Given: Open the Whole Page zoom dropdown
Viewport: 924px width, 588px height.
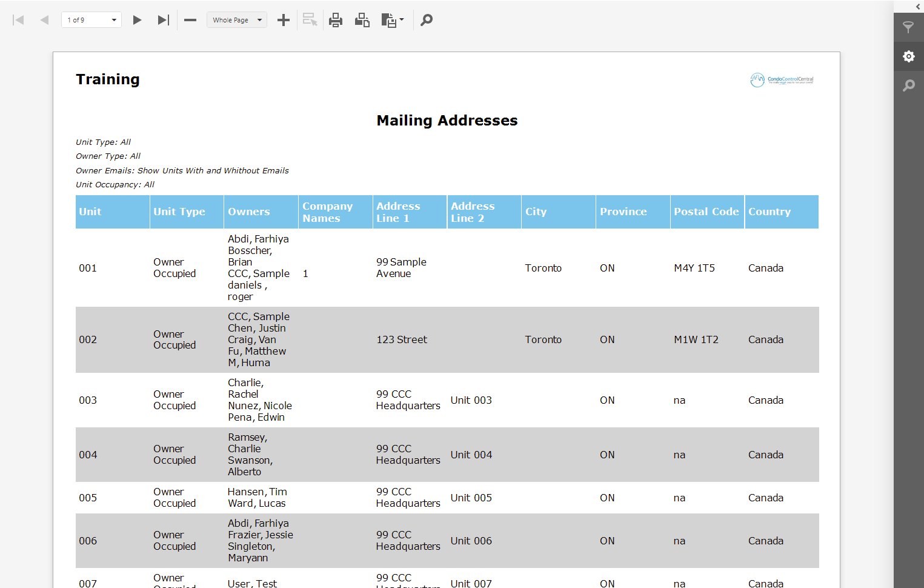Looking at the screenshot, I should (236, 19).
